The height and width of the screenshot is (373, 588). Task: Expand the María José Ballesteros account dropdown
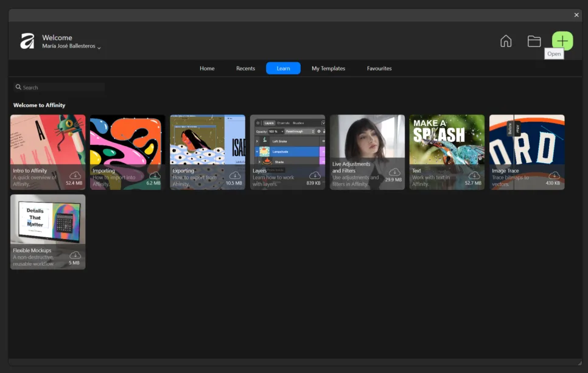99,47
